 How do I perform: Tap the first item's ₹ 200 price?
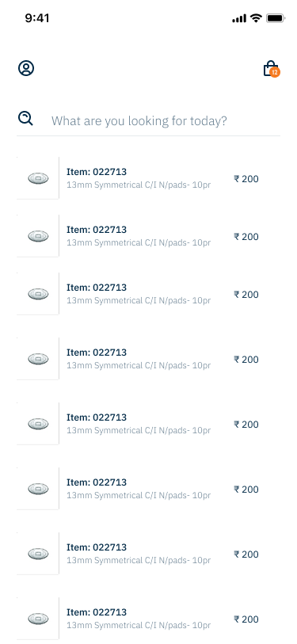point(246,179)
